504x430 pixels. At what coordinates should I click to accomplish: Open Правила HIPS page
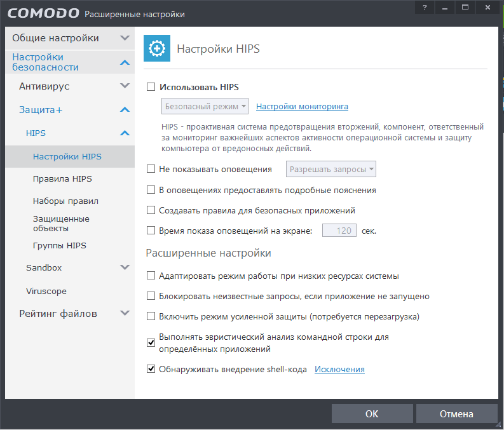(62, 178)
